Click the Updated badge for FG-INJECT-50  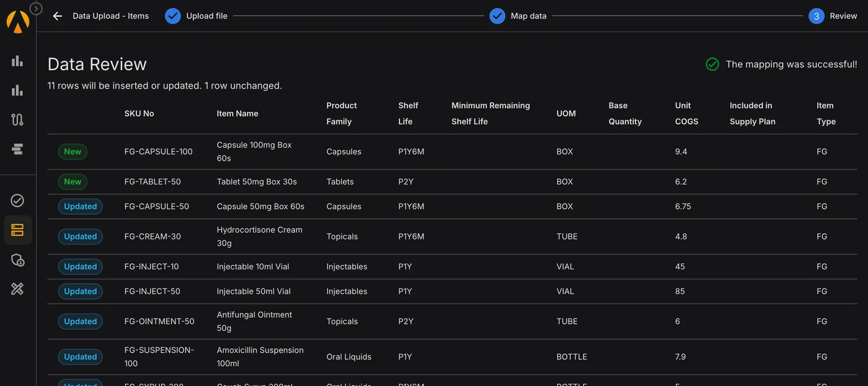point(81,292)
